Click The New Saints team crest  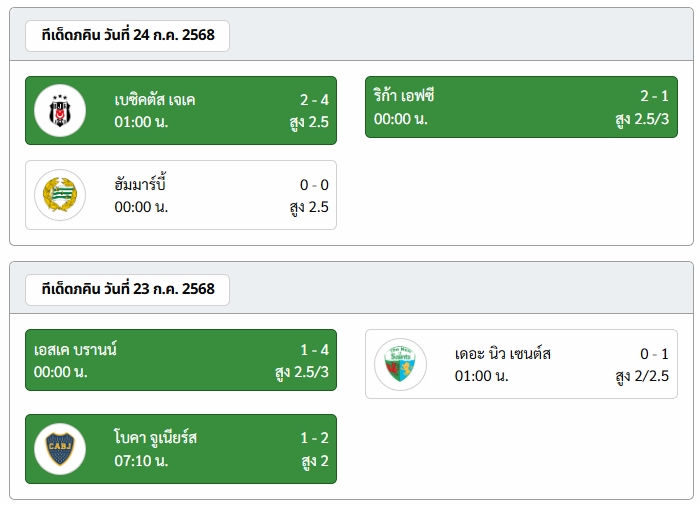400,364
